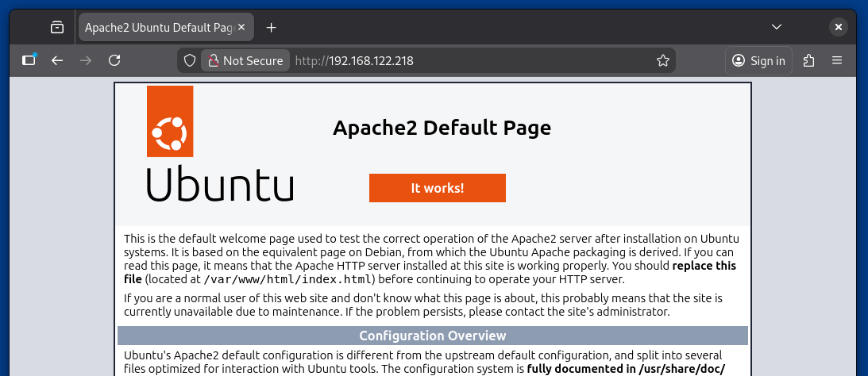Open the Extensions puzzle piece menu

[x=809, y=60]
